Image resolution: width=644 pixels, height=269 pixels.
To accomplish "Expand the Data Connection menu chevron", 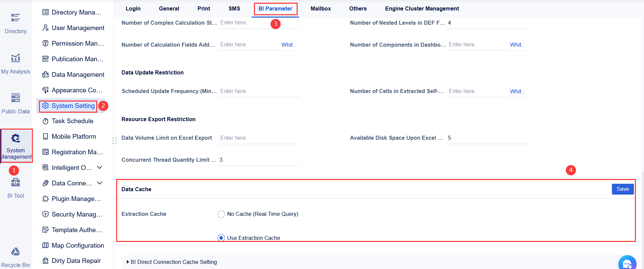I will (100, 183).
